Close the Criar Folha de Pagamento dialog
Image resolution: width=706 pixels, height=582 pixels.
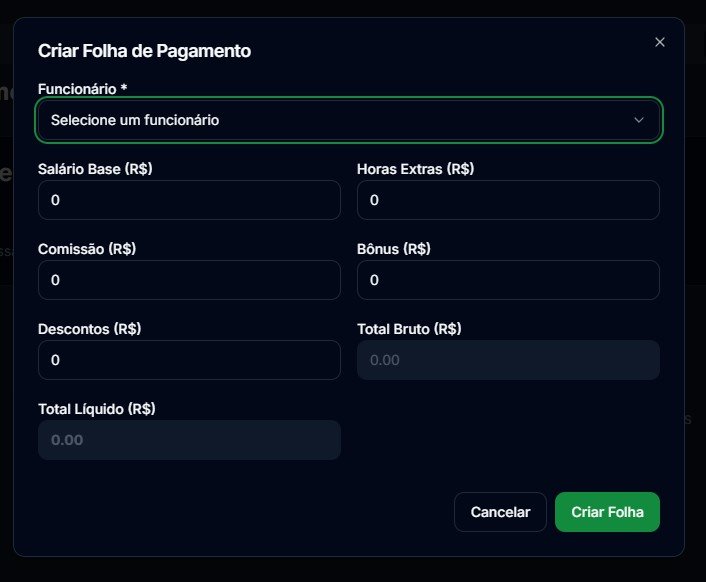[x=659, y=42]
